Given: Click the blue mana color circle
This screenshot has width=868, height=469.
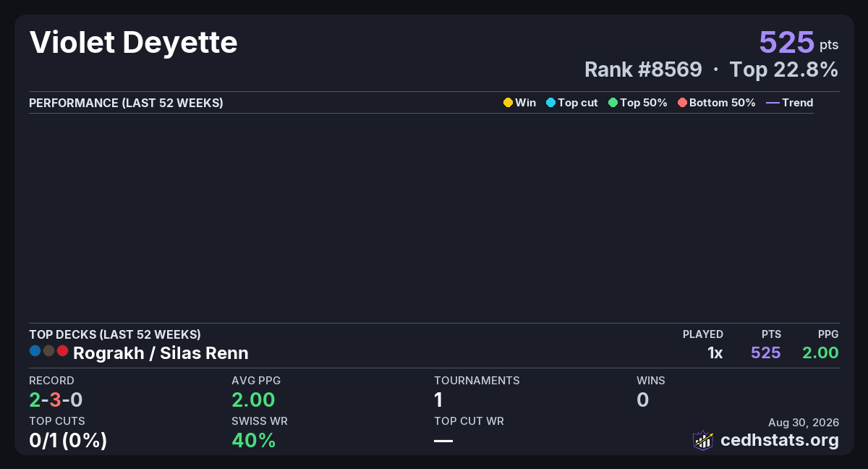Looking at the screenshot, I should pyautogui.click(x=35, y=351).
